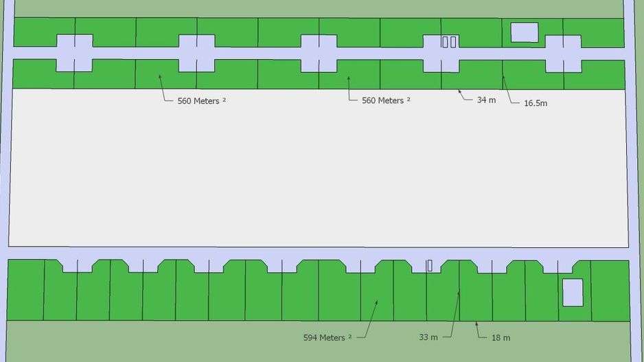Select the olive green strip along the bottom
644x362 pixels.
point(206,341)
